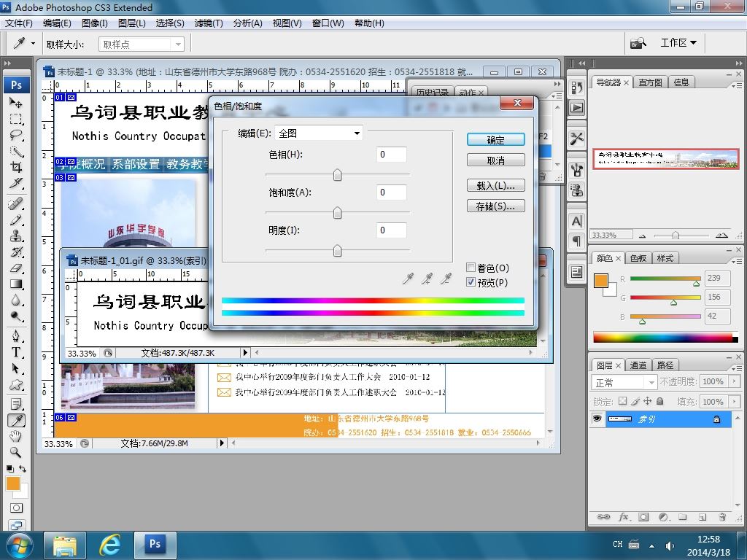The width and height of the screenshot is (747, 560).
Task: Switch to the 通道 tab
Action: tap(638, 365)
